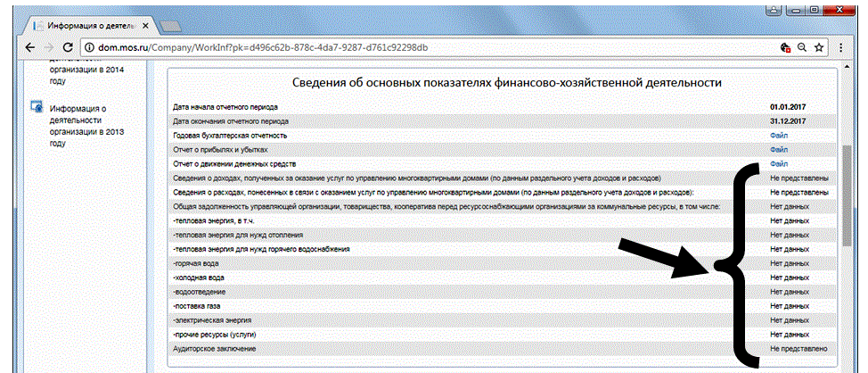Image resolution: width=868 pixels, height=373 pixels.
Task: Click the site information icon in the address bar
Action: (90, 47)
